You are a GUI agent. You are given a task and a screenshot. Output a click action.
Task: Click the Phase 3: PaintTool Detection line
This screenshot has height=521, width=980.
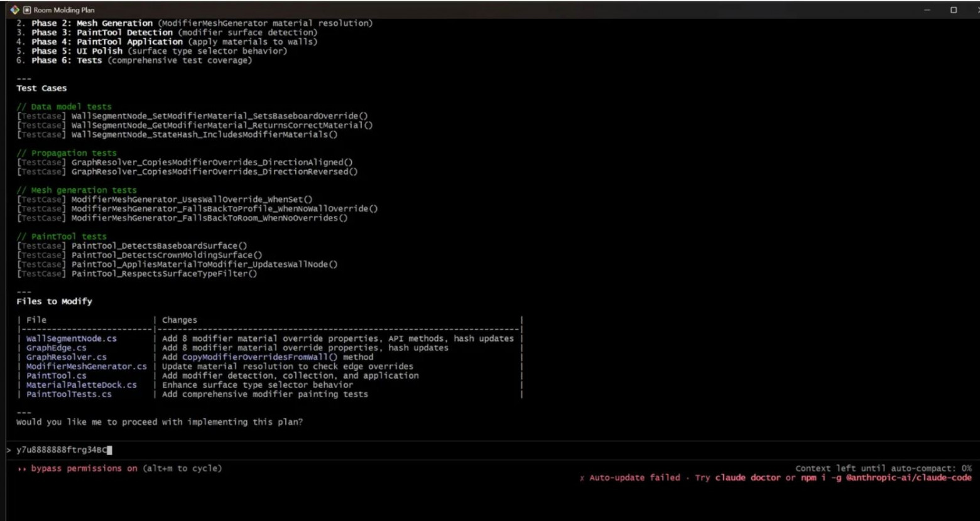(167, 33)
